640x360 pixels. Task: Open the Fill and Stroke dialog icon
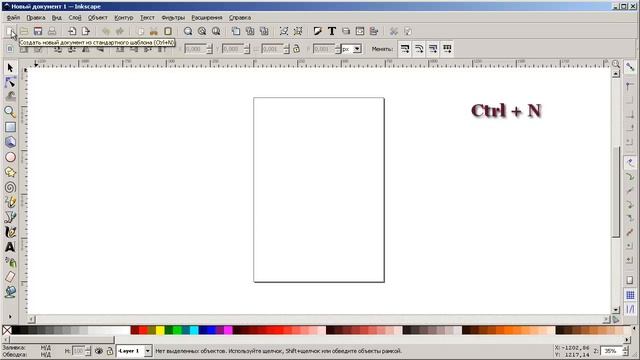(x=318, y=31)
